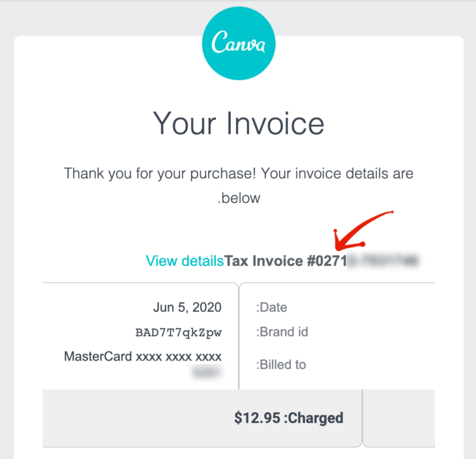Click the :Date label
Image resolution: width=476 pixels, height=459 pixels.
pyautogui.click(x=271, y=307)
